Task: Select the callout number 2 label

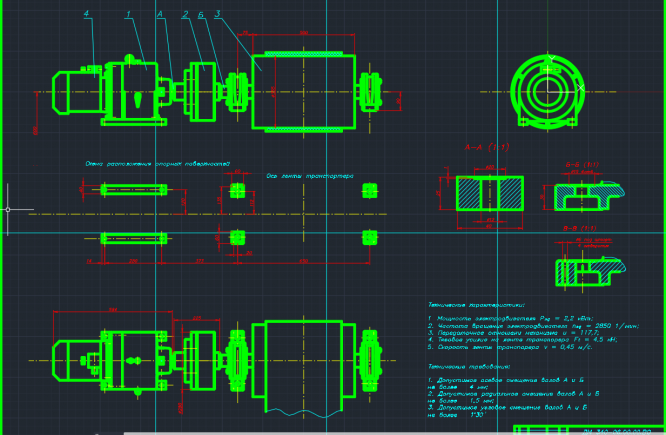Action: [x=185, y=14]
